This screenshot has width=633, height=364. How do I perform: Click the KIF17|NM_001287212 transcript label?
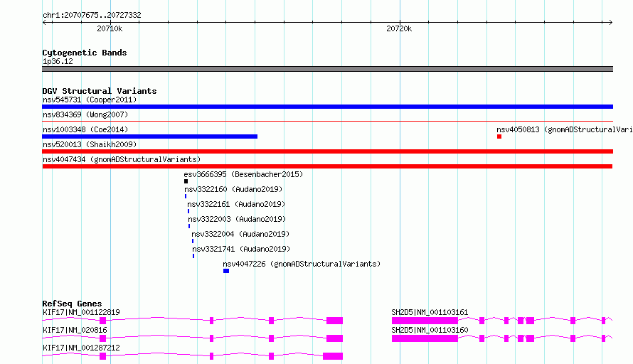[81, 348]
